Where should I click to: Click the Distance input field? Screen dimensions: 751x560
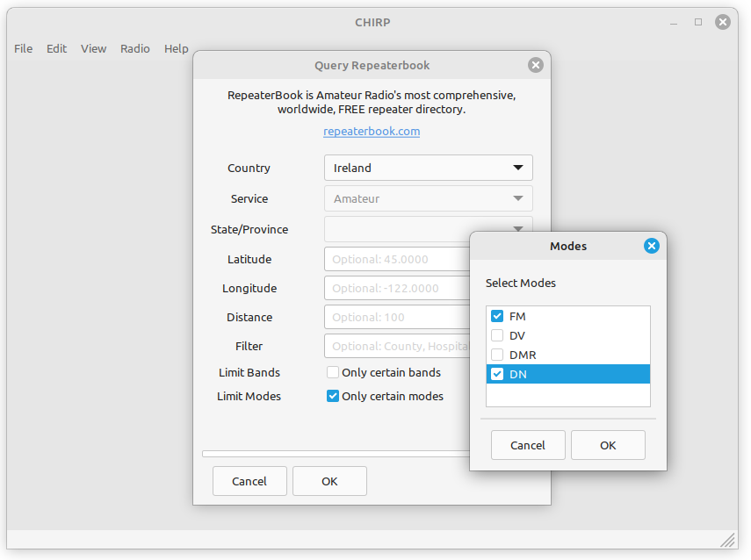397,317
